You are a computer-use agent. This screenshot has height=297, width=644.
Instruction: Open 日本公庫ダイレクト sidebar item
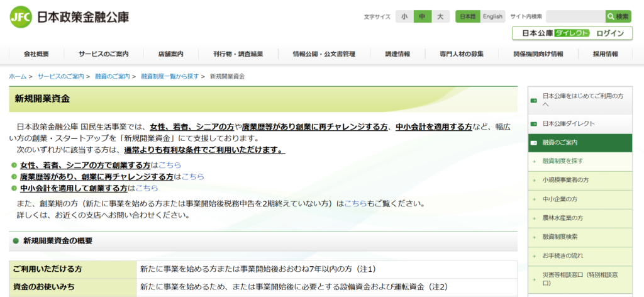point(580,124)
